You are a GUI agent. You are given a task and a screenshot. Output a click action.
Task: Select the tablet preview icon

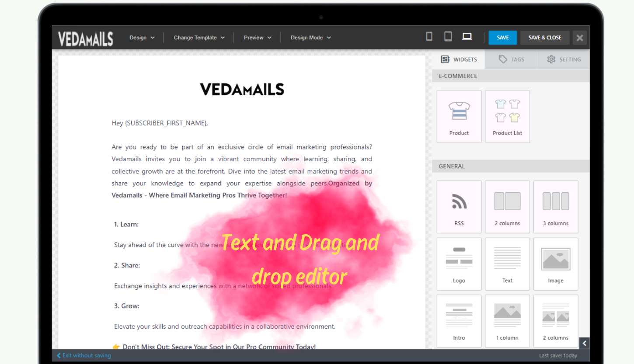tap(448, 37)
